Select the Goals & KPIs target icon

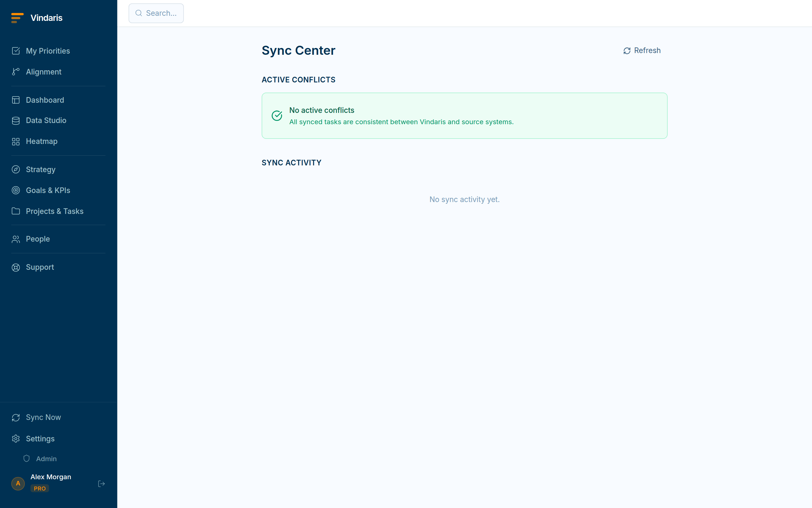click(16, 190)
